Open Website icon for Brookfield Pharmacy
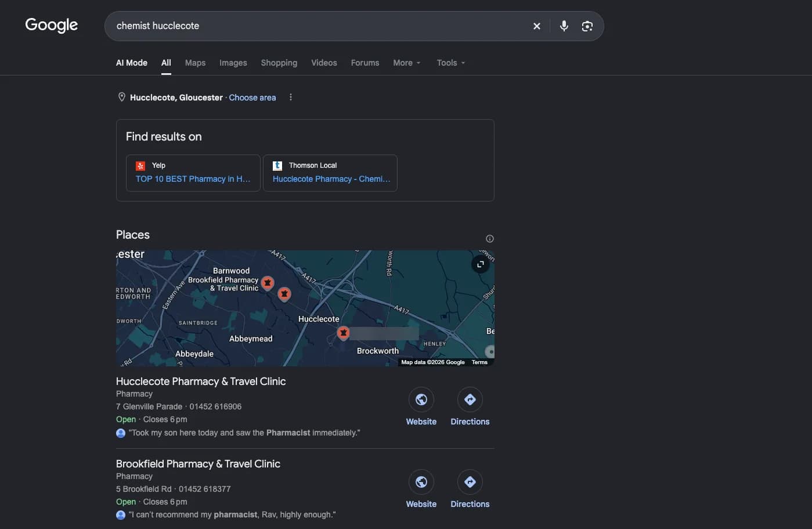Image resolution: width=812 pixels, height=529 pixels. [x=421, y=482]
